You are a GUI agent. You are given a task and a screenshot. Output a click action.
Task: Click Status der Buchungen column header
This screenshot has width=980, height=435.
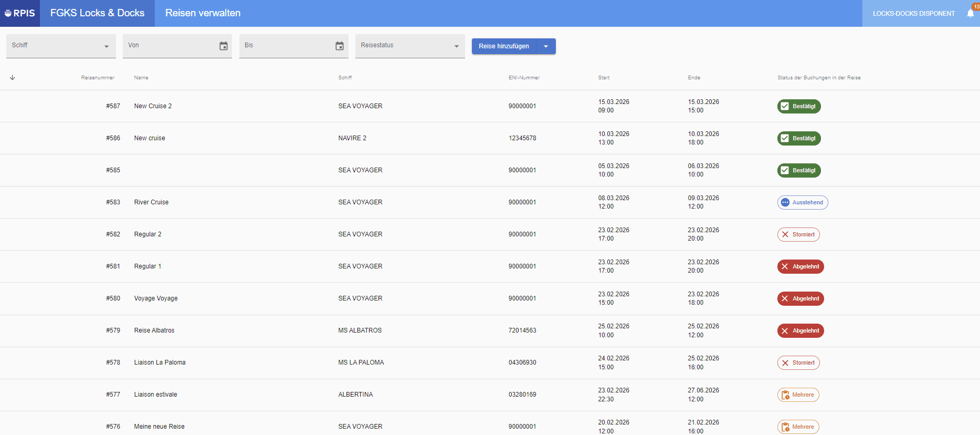[819, 78]
